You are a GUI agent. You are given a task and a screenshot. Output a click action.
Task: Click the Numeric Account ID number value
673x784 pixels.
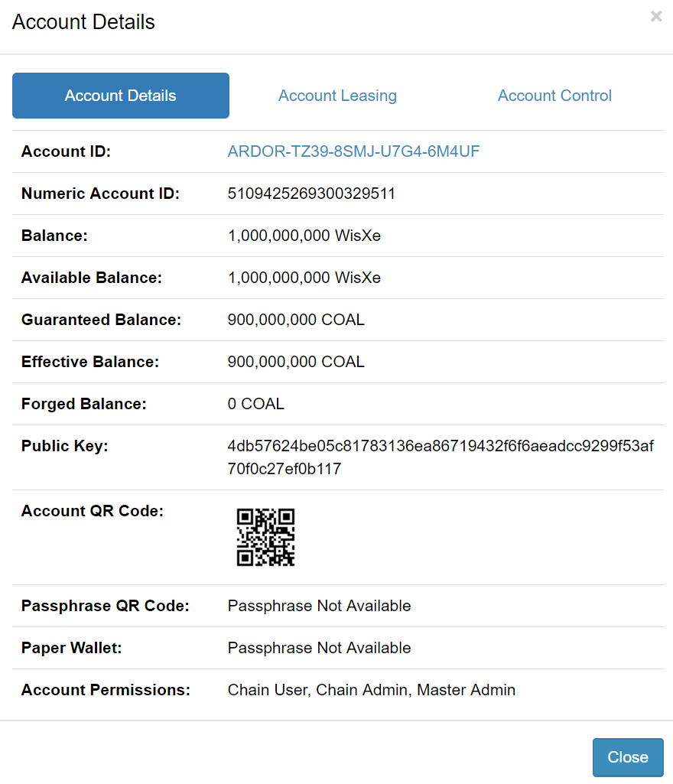pos(311,194)
